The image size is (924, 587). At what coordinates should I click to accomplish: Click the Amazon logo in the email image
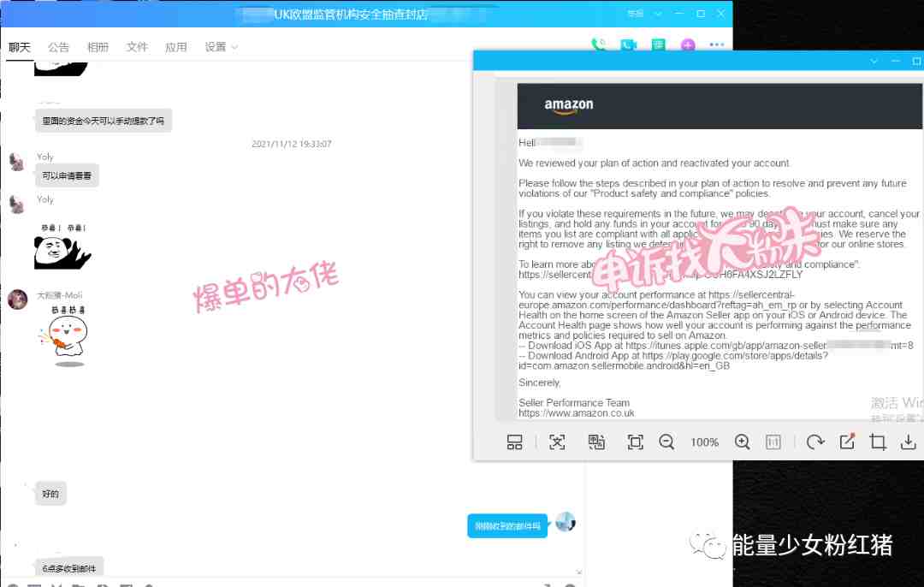pyautogui.click(x=569, y=105)
